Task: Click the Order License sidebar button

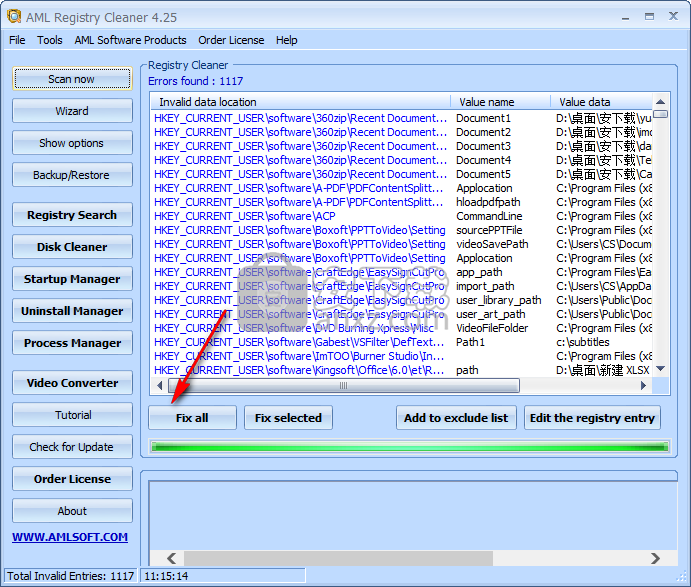Action: click(72, 479)
